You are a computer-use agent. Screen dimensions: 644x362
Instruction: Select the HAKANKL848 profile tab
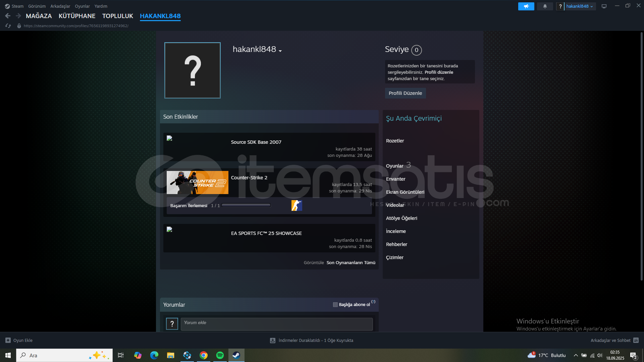point(160,16)
